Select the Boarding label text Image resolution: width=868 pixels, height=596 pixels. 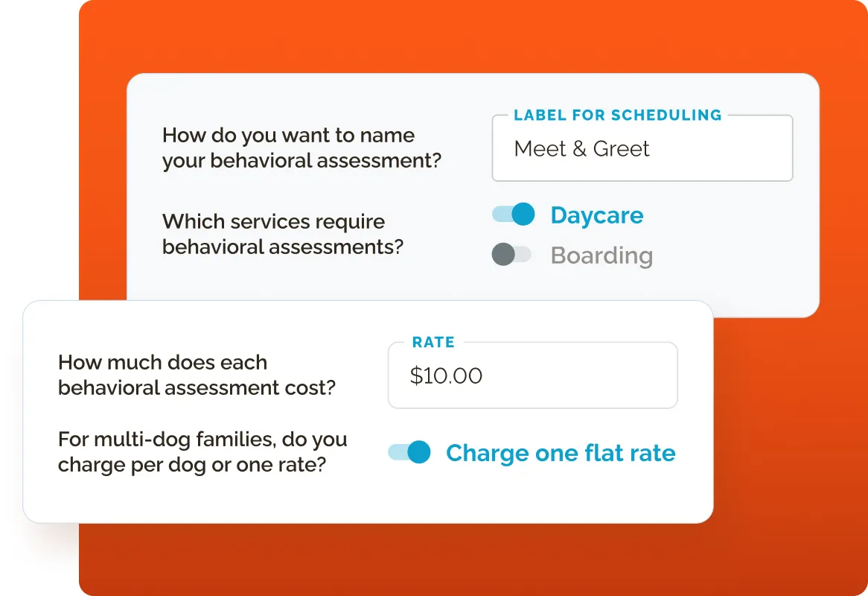(601, 255)
